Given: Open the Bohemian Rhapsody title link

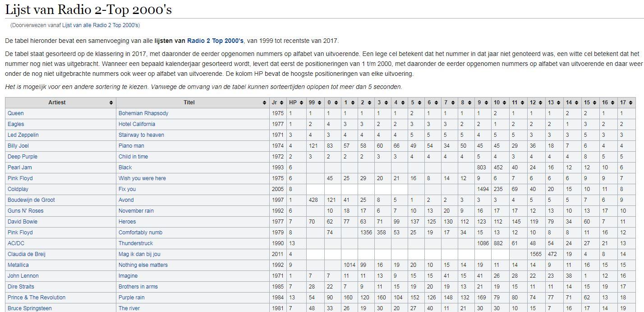Looking at the screenshot, I should point(143,113).
